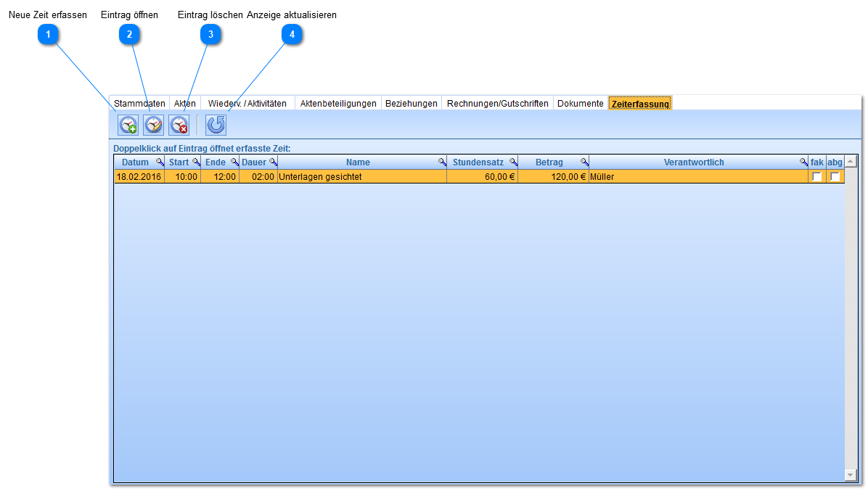Toggle the abg checkbox for the entry
The image size is (868, 491).
tap(835, 176)
